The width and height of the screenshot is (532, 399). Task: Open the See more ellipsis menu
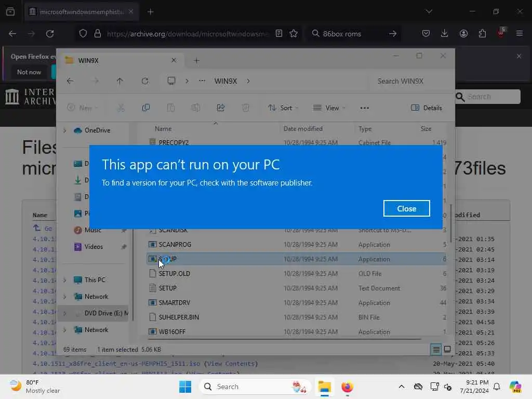point(364,108)
